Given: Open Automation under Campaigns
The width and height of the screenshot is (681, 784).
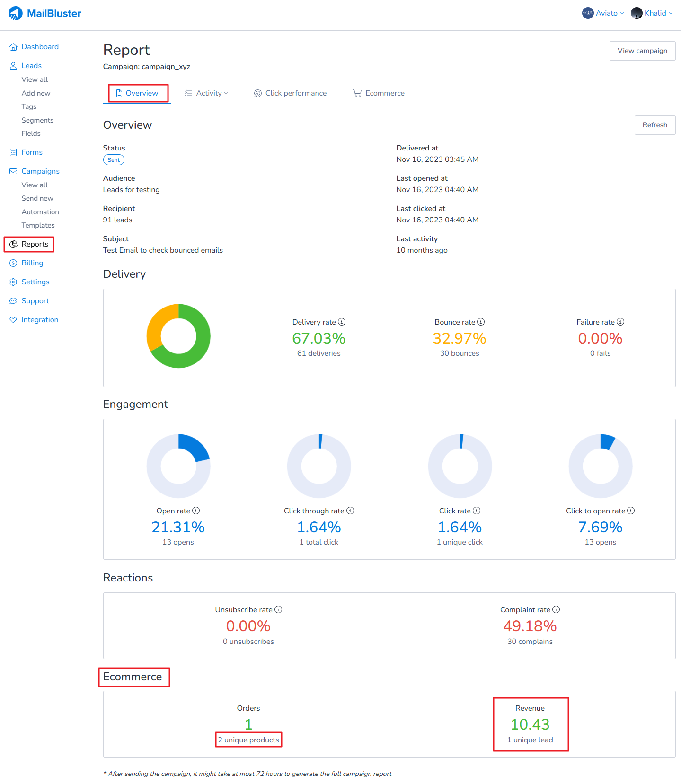Looking at the screenshot, I should tap(40, 212).
